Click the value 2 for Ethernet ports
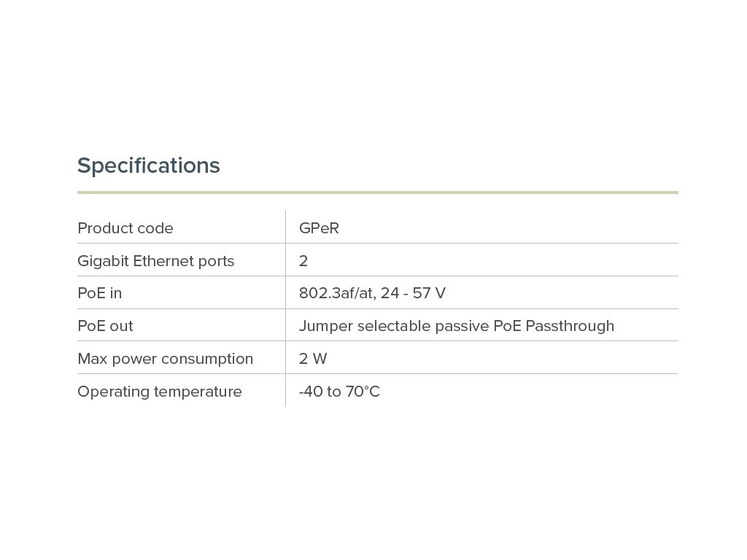The width and height of the screenshot is (747, 560). 303,261
